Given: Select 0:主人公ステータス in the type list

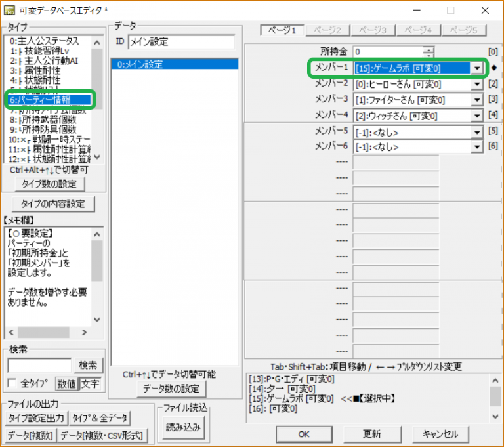Looking at the screenshot, I should (x=49, y=41).
